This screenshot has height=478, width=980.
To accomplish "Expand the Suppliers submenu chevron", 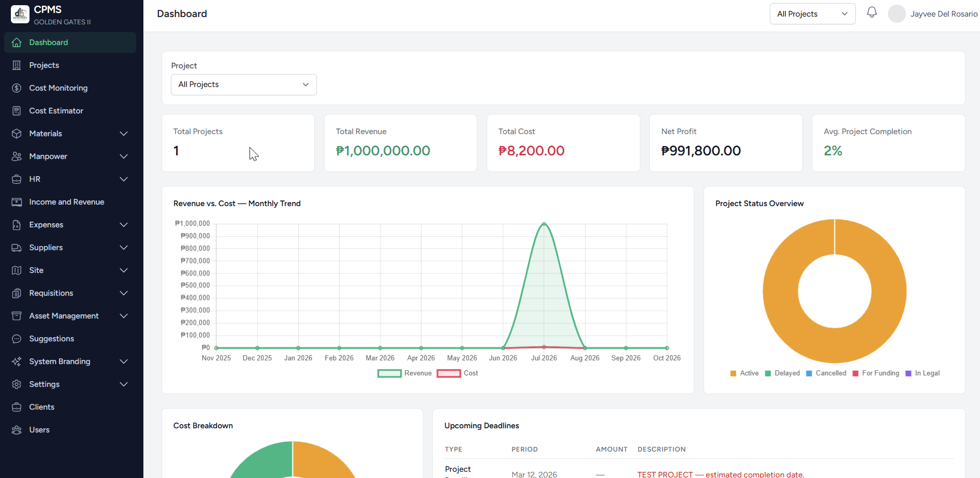I will point(124,248).
